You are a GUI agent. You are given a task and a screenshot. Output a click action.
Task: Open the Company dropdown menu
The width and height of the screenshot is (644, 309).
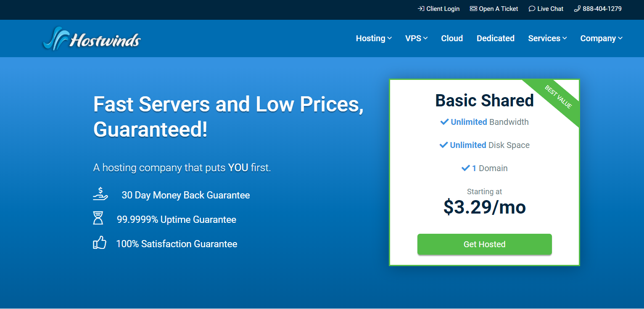click(601, 38)
